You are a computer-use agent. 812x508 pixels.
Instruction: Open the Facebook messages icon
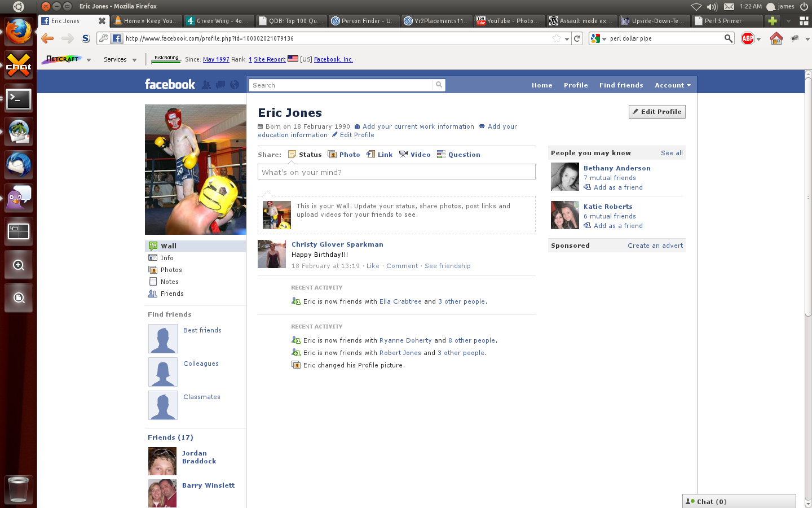click(x=220, y=85)
